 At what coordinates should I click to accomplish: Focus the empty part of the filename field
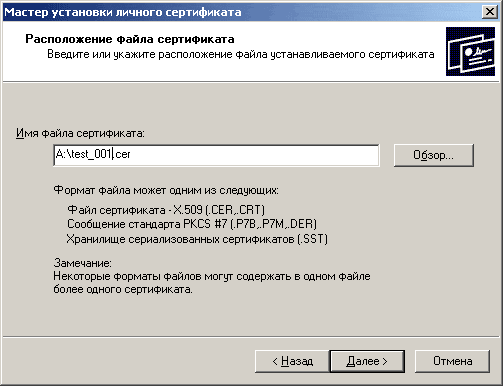pos(253,155)
